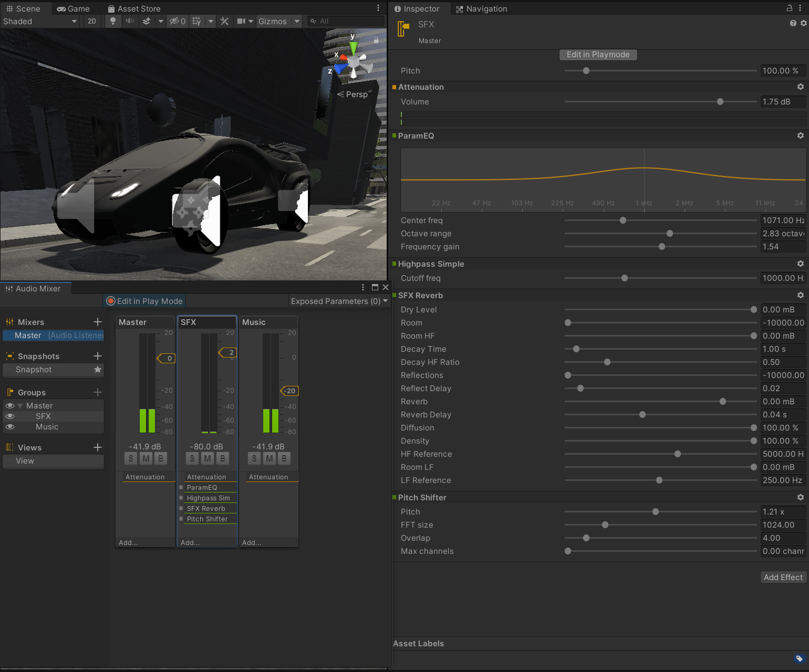
Task: Open the SFX Reverb effect settings gear
Action: click(x=800, y=295)
